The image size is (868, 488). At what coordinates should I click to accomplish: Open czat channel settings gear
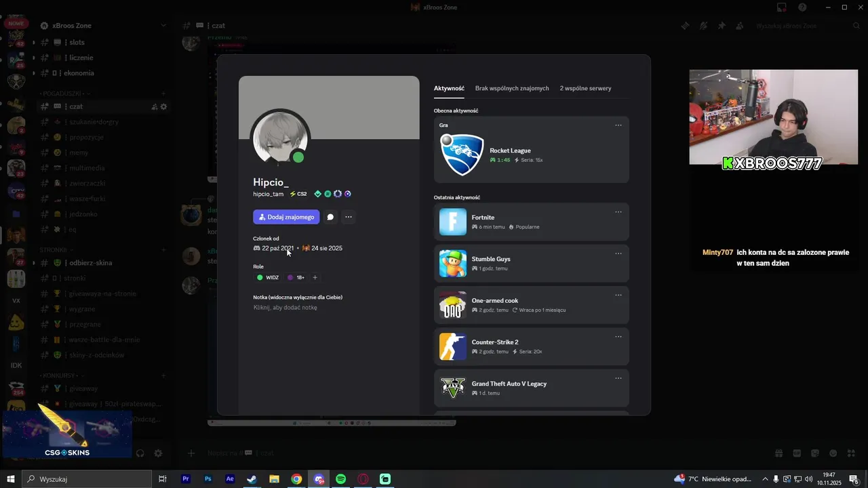click(x=163, y=106)
